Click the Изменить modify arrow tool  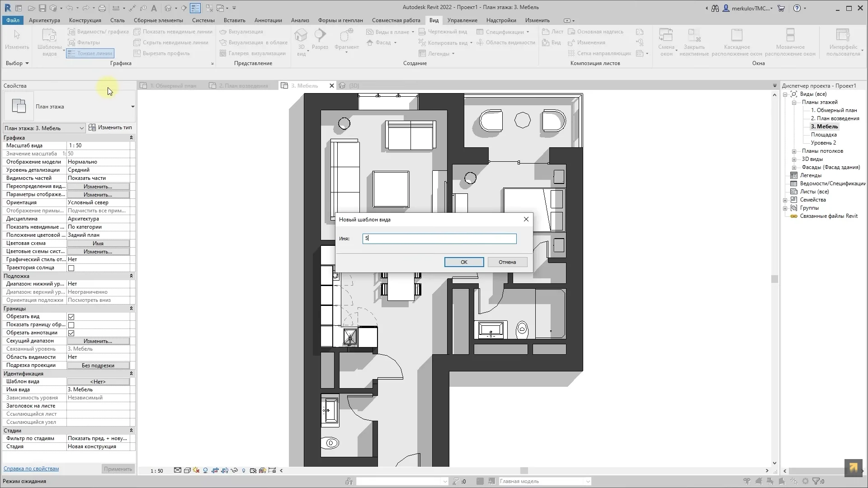coord(17,39)
